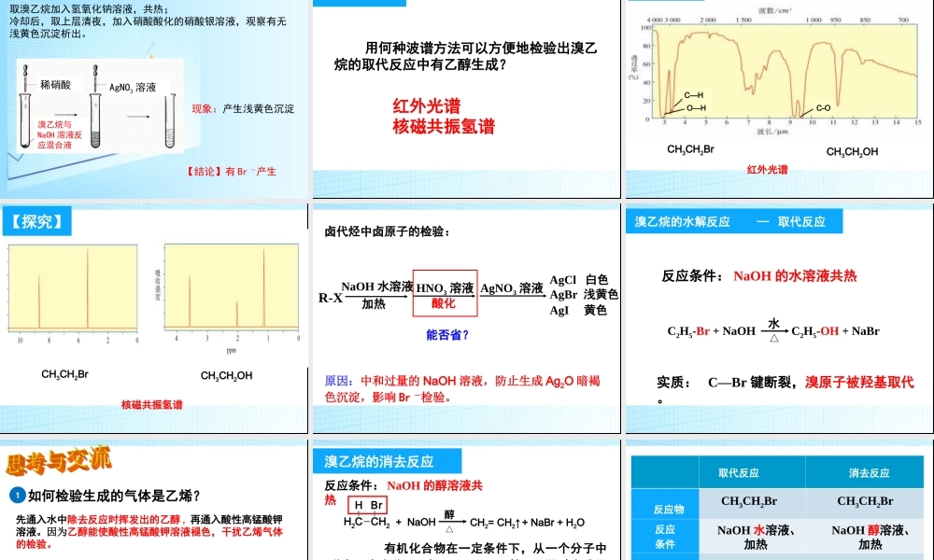Click CH3CH2Br under the infrared spectrum chart
The image size is (934, 560).
[690, 149]
